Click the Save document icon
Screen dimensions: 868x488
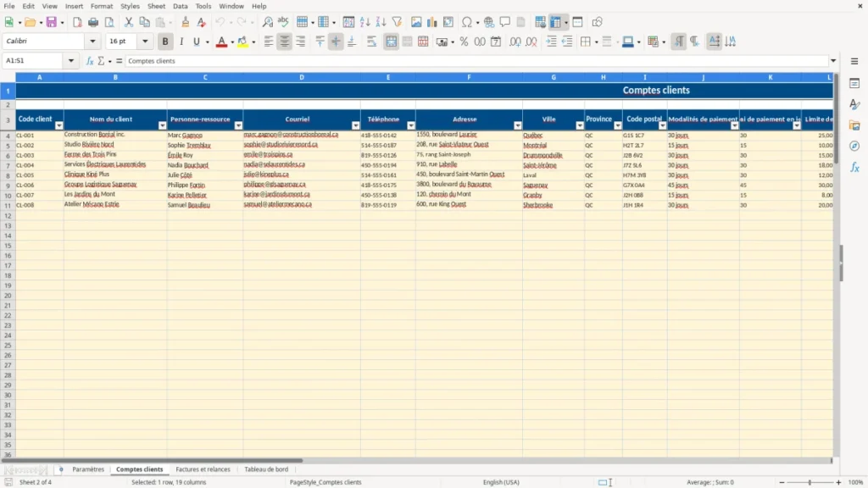(x=52, y=22)
